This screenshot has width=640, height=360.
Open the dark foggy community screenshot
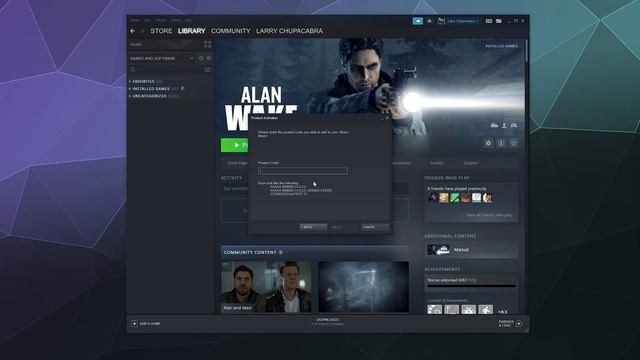[363, 287]
